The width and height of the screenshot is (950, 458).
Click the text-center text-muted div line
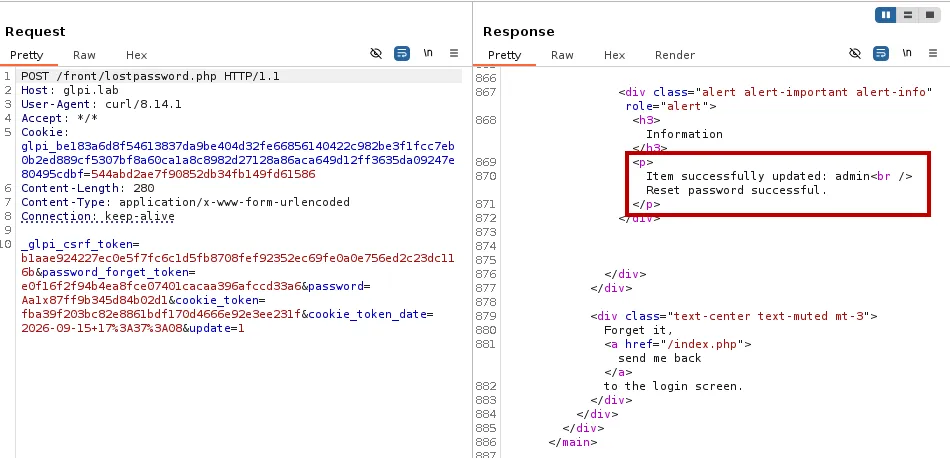(x=734, y=316)
